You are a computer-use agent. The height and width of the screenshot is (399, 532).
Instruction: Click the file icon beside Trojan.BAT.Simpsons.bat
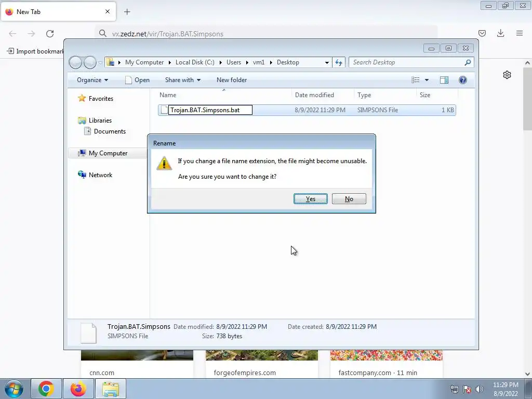(164, 110)
